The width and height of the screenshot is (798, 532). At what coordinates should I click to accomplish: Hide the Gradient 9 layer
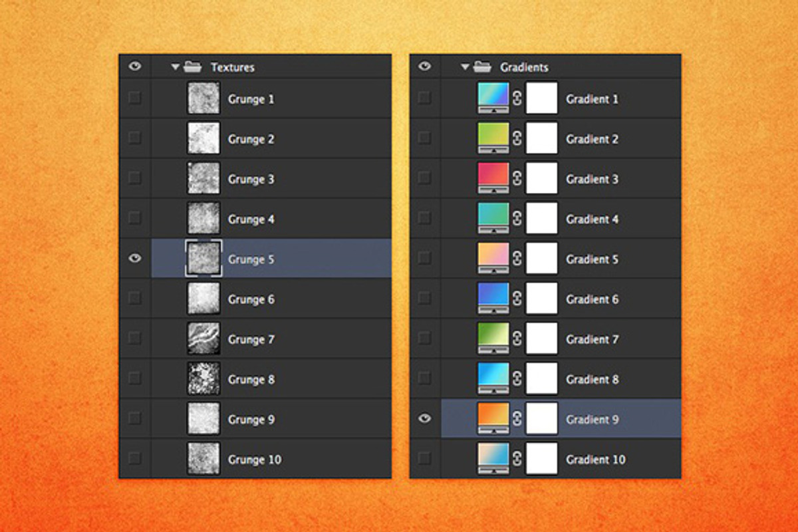coord(425,418)
